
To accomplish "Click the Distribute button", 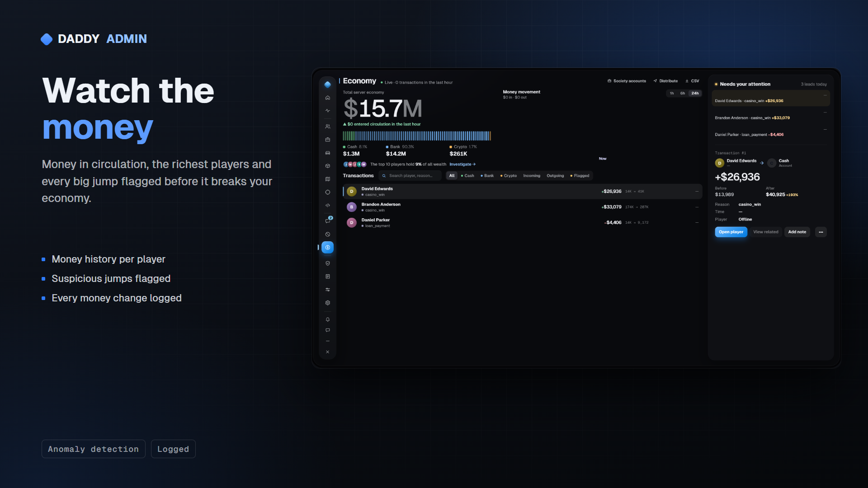I will [665, 81].
